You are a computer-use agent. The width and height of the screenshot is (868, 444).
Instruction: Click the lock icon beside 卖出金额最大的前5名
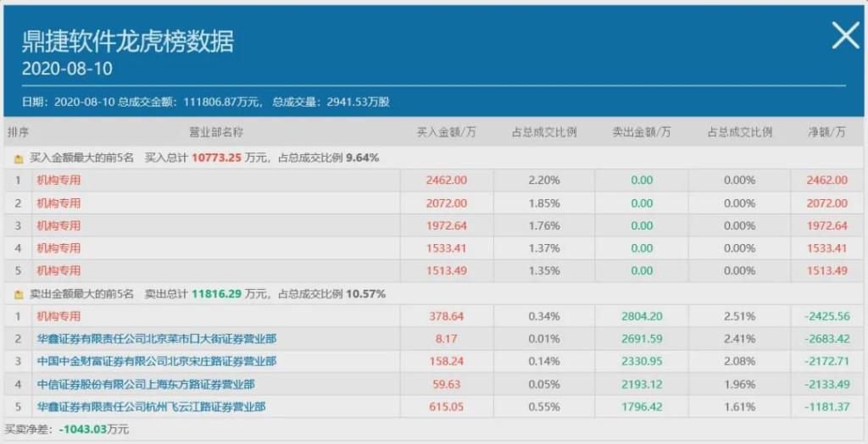[19, 295]
